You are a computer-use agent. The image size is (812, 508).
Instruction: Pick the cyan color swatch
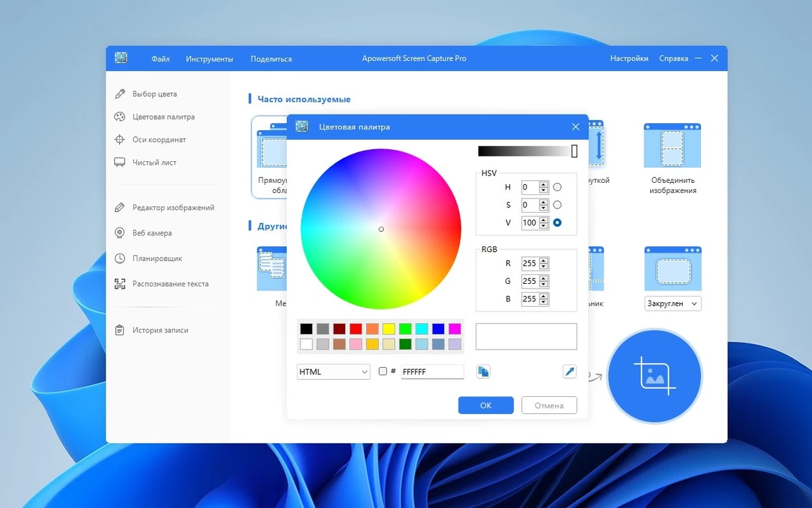pyautogui.click(x=422, y=329)
